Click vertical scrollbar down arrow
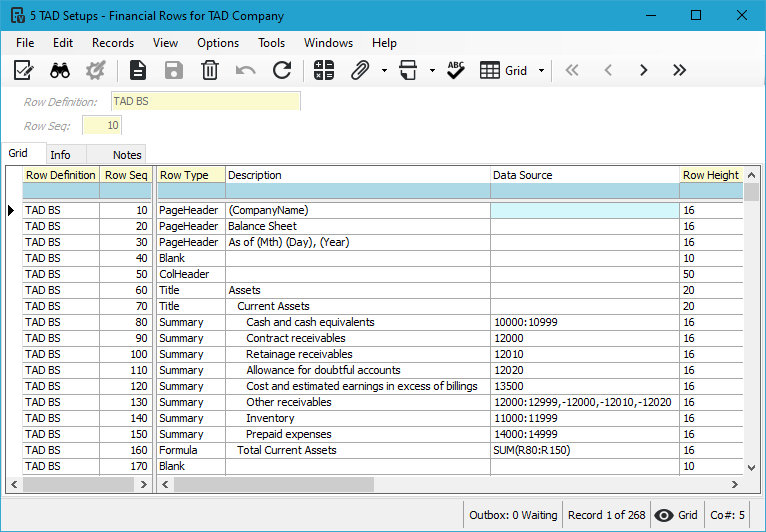Viewport: 766px width, 532px height. [751, 468]
